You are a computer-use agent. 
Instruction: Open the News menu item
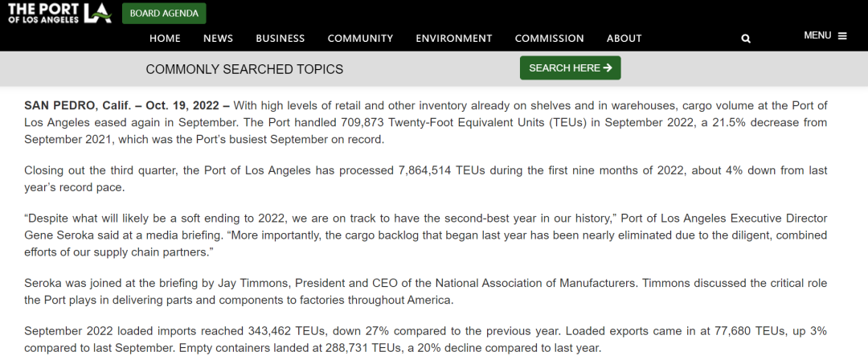pos(218,39)
